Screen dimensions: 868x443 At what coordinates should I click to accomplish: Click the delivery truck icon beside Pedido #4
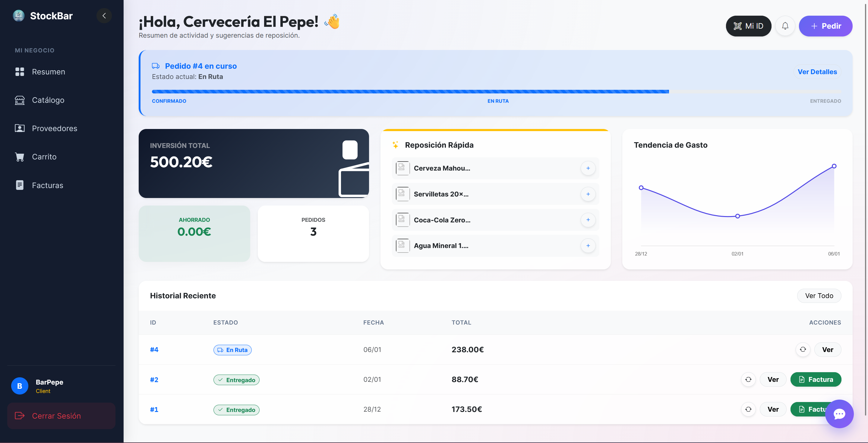[156, 66]
